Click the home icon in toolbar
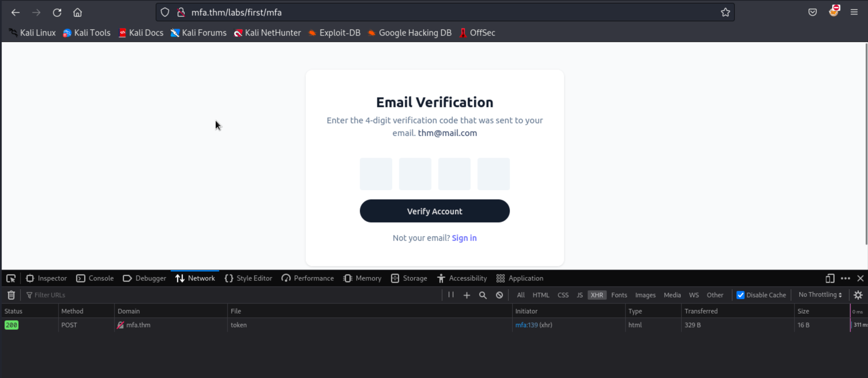 tap(78, 12)
